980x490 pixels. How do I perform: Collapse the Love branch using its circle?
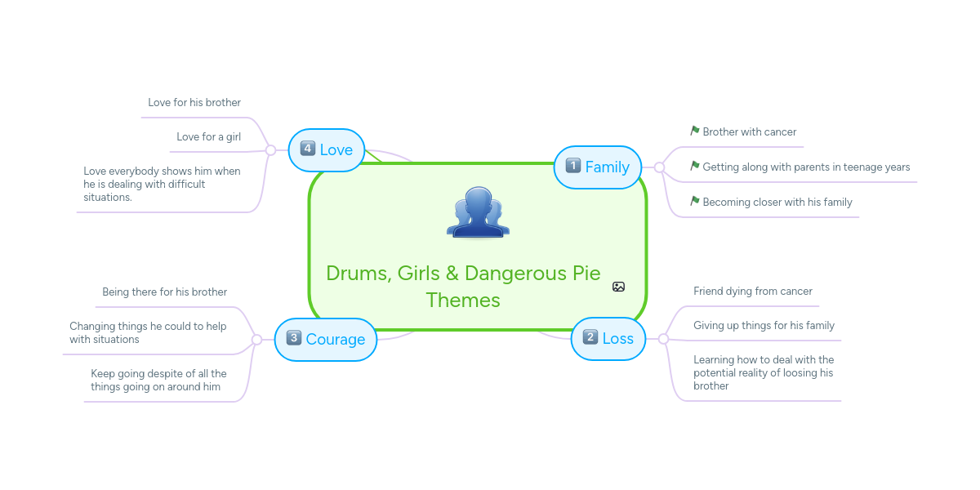270,150
